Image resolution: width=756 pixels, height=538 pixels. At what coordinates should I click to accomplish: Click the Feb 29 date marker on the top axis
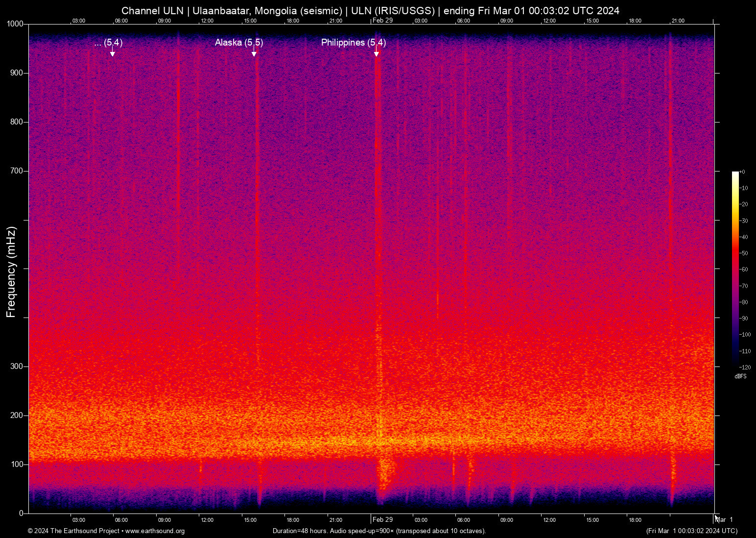pos(382,20)
